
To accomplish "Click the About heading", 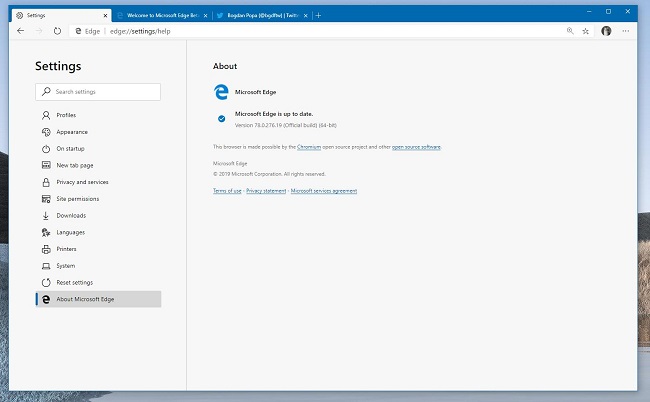I will [x=225, y=66].
